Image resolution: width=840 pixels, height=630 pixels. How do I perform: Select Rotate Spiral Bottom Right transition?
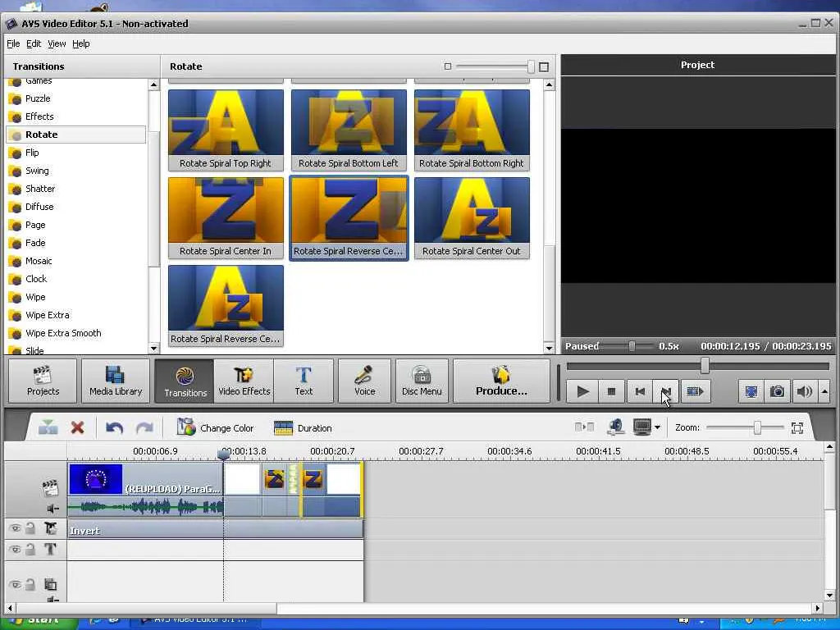click(x=472, y=130)
